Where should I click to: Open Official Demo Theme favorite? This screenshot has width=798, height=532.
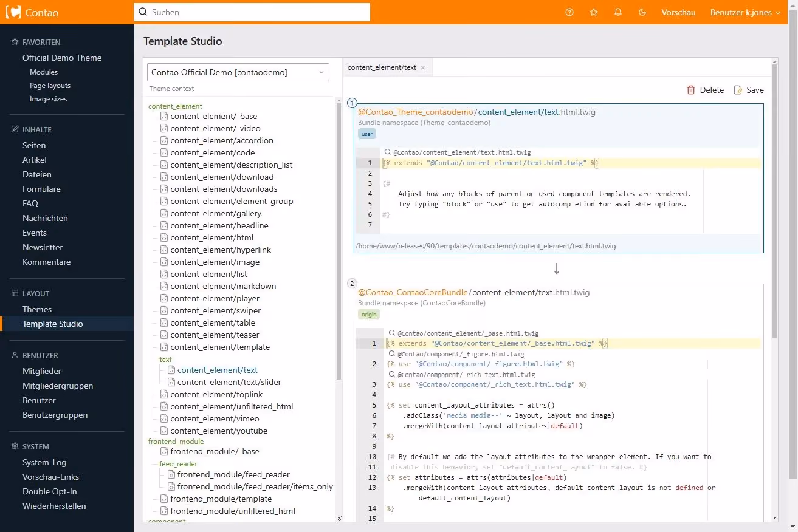point(62,58)
